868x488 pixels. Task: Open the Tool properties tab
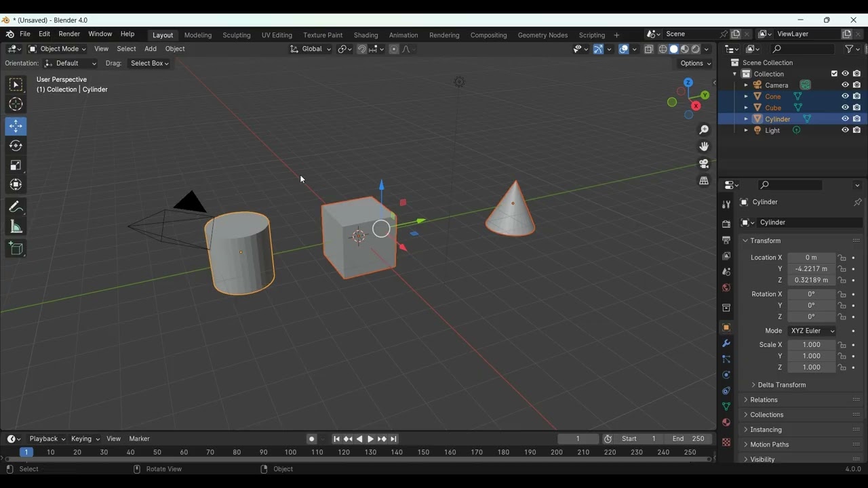tap(726, 204)
